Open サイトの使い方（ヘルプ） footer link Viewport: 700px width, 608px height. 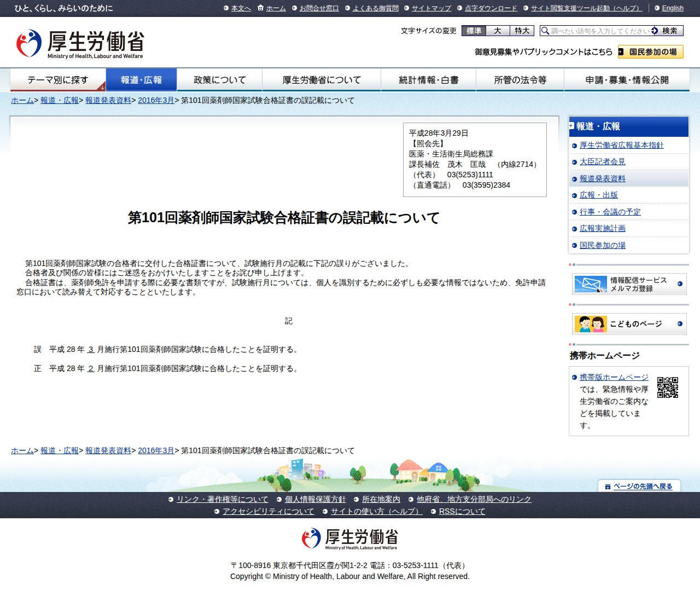pos(377,511)
